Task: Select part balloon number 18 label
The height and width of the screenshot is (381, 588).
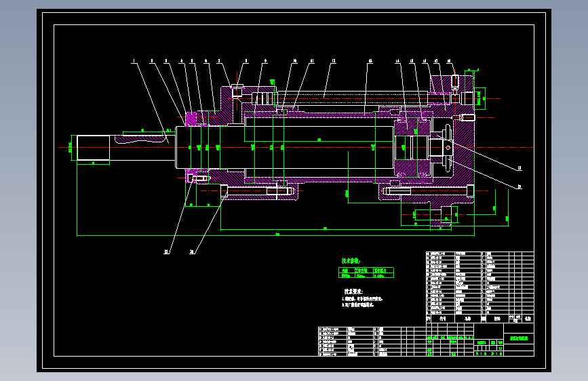Action: pyautogui.click(x=449, y=61)
